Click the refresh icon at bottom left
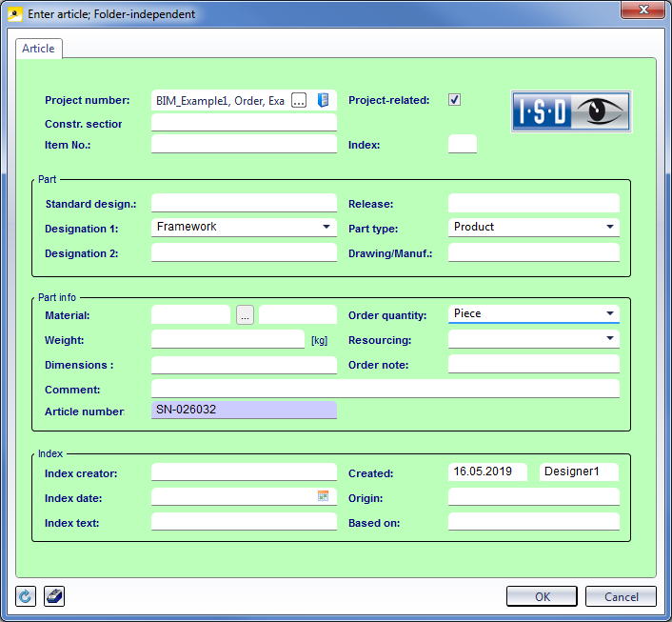 (x=26, y=596)
